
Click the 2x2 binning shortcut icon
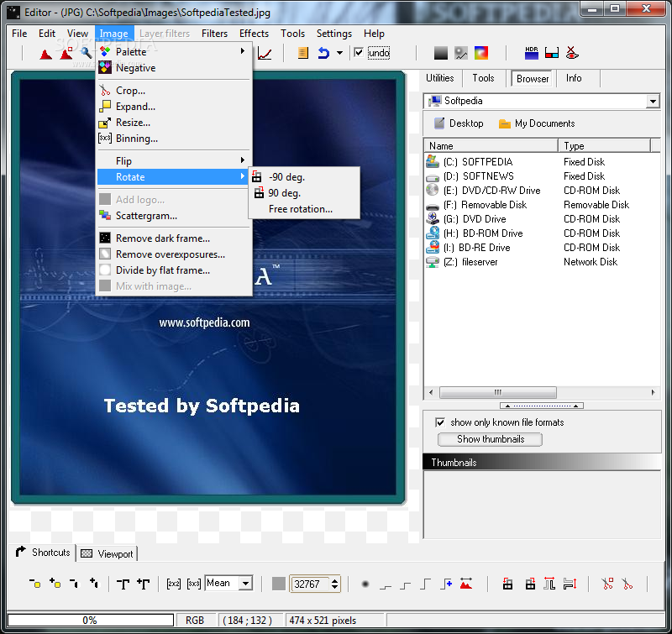point(174,584)
